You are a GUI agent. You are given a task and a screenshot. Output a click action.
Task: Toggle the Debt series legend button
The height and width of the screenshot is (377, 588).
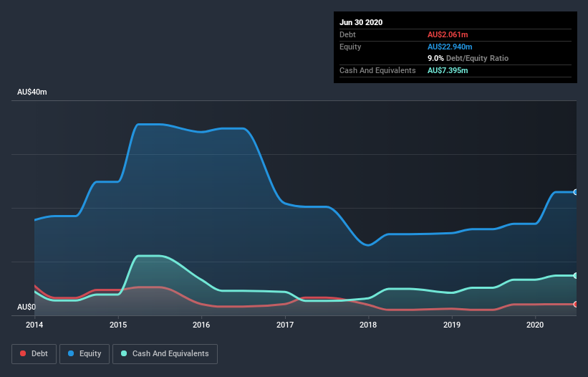34,354
